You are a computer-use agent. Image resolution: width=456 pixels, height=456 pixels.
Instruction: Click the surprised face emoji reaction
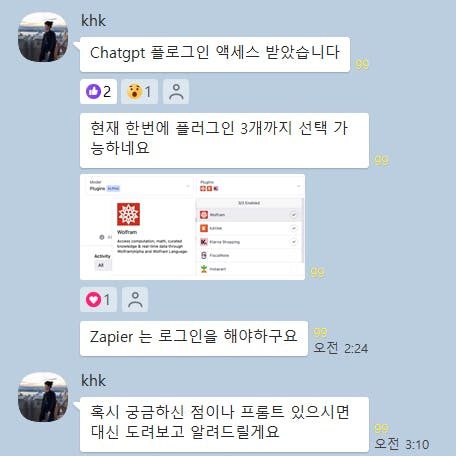click(x=139, y=92)
